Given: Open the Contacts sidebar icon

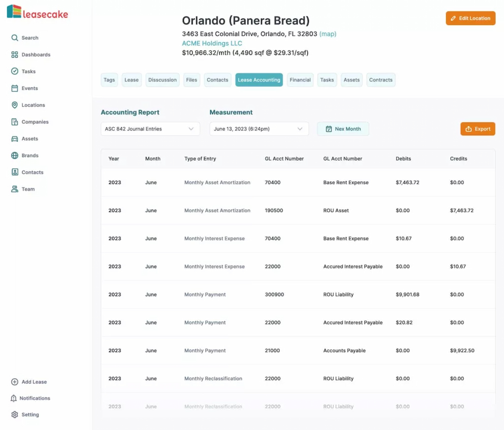Looking at the screenshot, I should pyautogui.click(x=14, y=172).
